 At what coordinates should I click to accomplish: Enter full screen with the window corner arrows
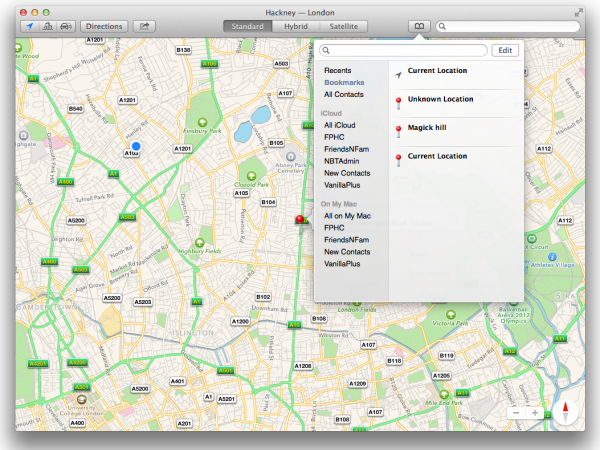[x=577, y=13]
